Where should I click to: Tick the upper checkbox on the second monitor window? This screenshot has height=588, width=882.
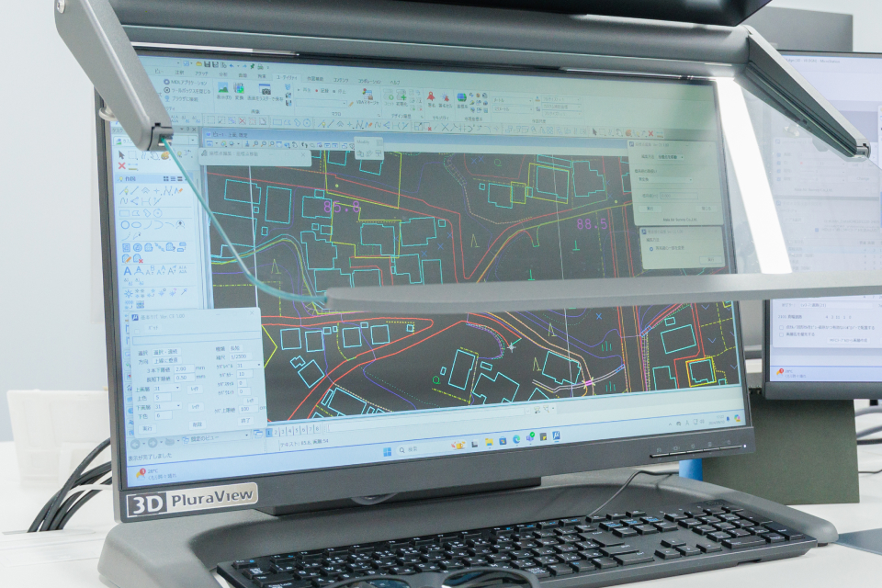(x=782, y=327)
